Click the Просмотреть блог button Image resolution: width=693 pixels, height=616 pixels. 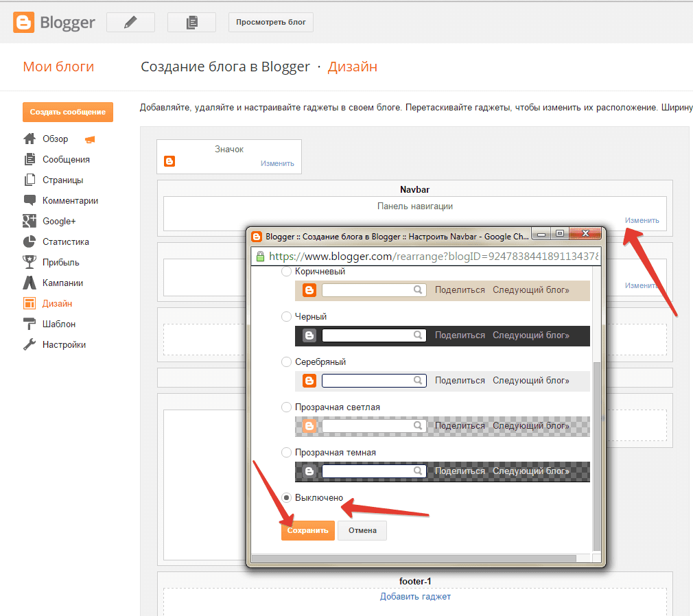pyautogui.click(x=271, y=22)
